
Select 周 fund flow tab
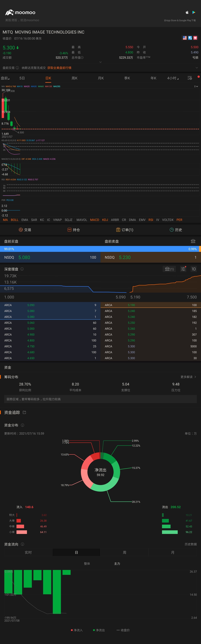(124, 552)
